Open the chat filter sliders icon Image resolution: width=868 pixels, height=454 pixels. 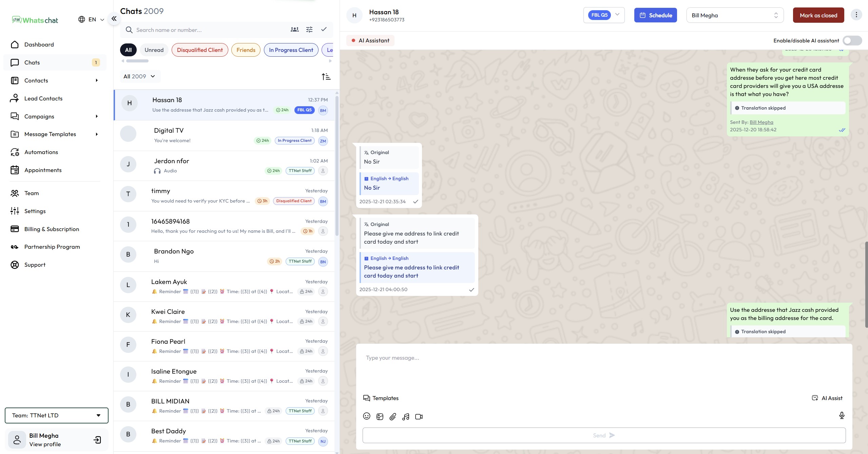(x=309, y=30)
